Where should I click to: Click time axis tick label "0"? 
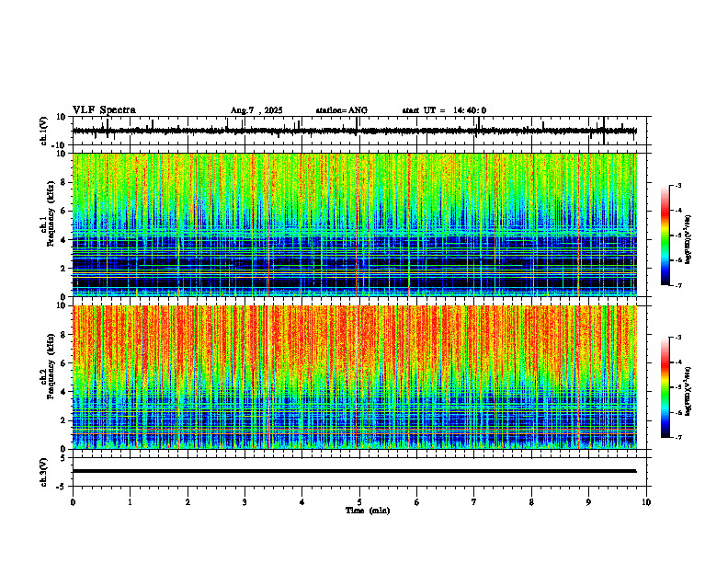73,502
